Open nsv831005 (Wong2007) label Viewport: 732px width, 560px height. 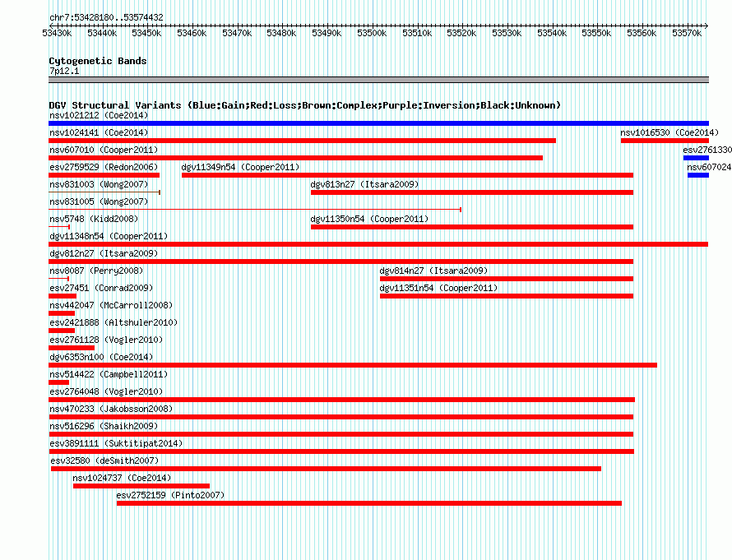coord(99,201)
